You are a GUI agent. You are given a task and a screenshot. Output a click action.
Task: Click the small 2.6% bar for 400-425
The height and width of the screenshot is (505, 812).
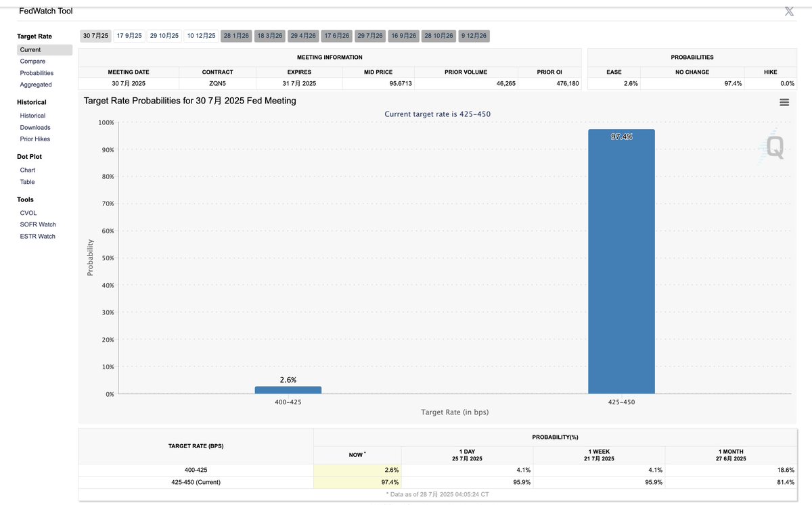(288, 390)
